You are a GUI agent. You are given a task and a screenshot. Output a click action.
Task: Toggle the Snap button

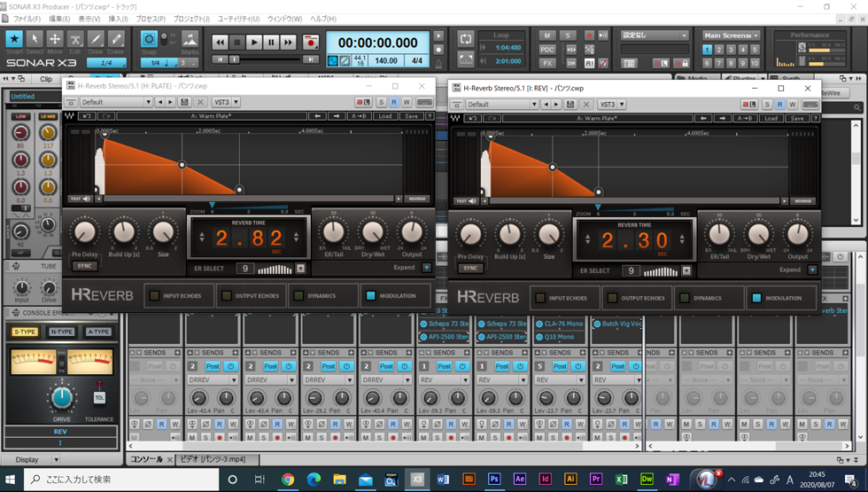[149, 39]
